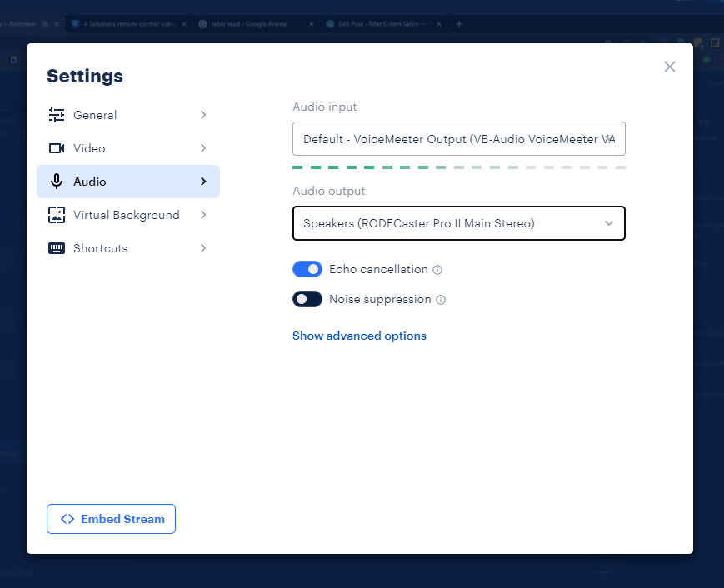Expand Shortcuts using its chevron arrow

pyautogui.click(x=203, y=248)
